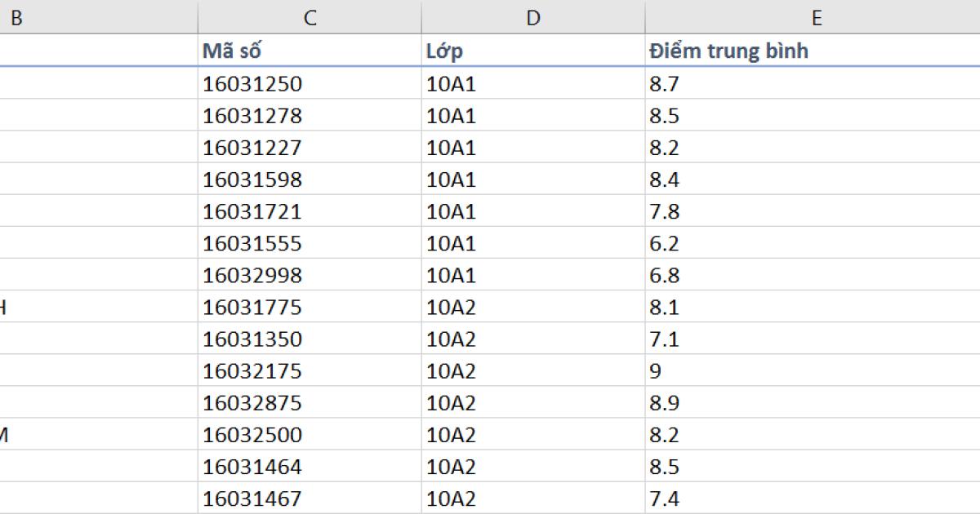Click score 7.8 in row 16031721

click(813, 210)
